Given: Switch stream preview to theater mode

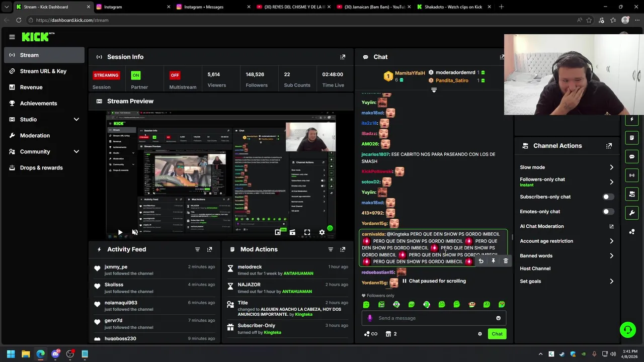Looking at the screenshot, I should click(292, 232).
